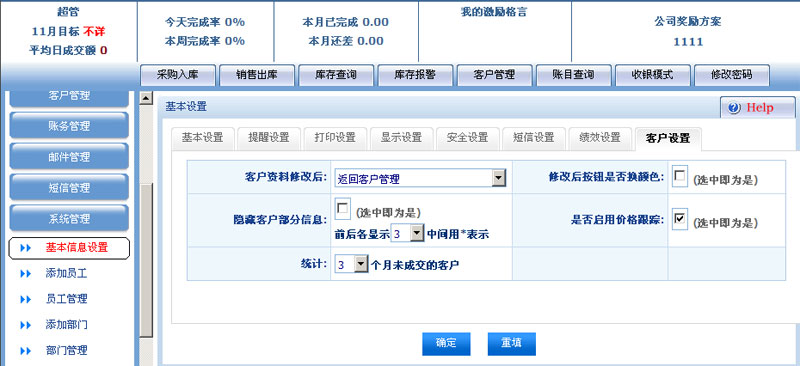Click the Help question mark icon

pos(734,108)
